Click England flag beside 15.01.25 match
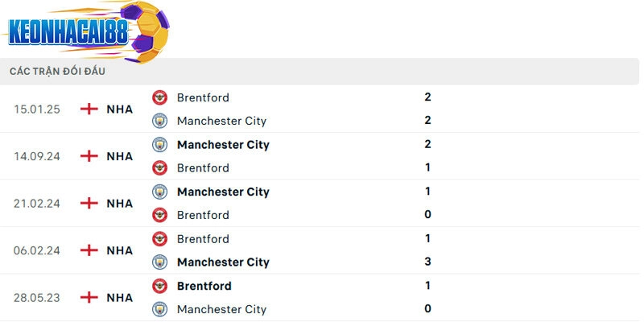The width and height of the screenshot is (644, 322). tap(89, 109)
